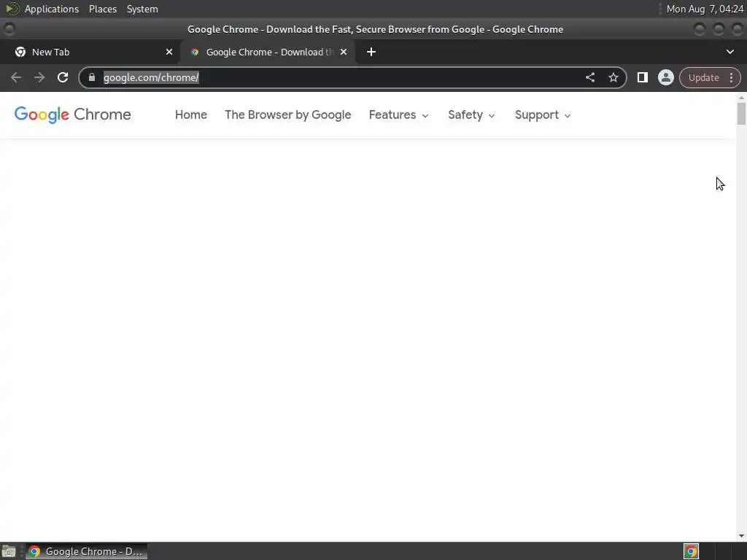Screen dimensions: 747x560
Task: View site information lock icon
Action: 92,77
